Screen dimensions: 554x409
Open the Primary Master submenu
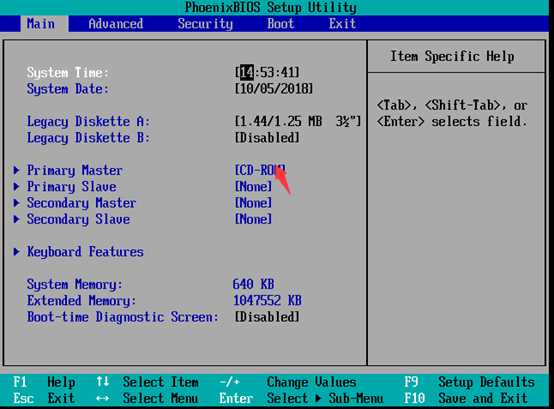click(x=75, y=171)
